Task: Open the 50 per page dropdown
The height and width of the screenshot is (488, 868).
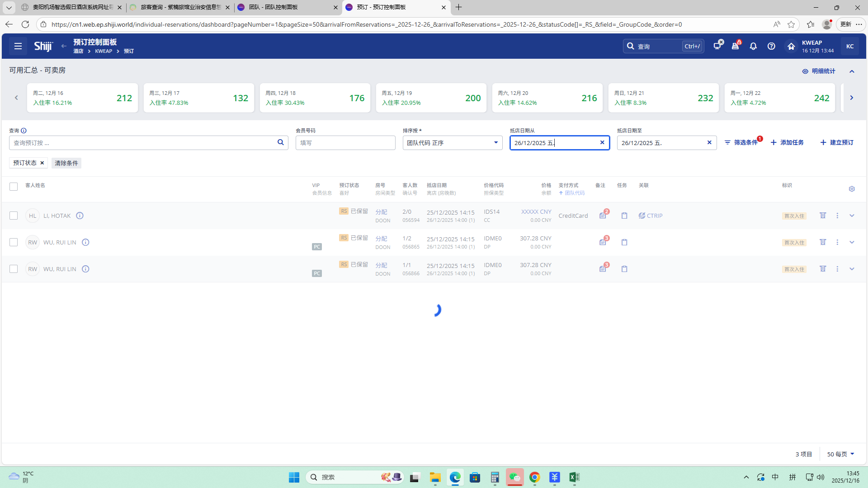Action: click(840, 454)
